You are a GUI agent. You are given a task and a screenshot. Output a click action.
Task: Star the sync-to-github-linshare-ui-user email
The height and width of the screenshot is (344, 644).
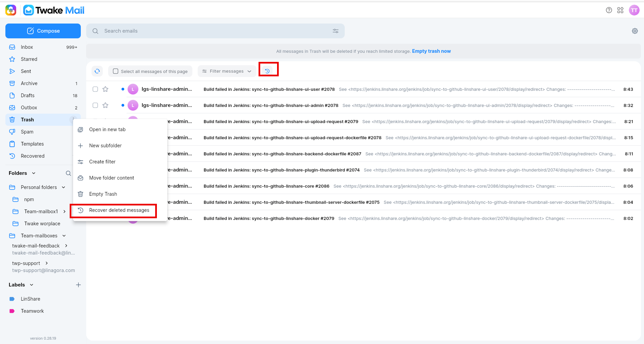tap(105, 89)
